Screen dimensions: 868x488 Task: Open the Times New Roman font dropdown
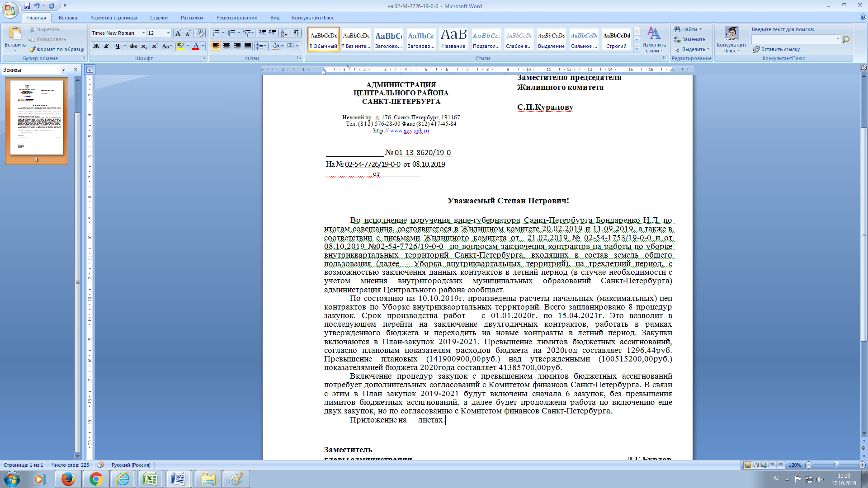click(x=143, y=33)
